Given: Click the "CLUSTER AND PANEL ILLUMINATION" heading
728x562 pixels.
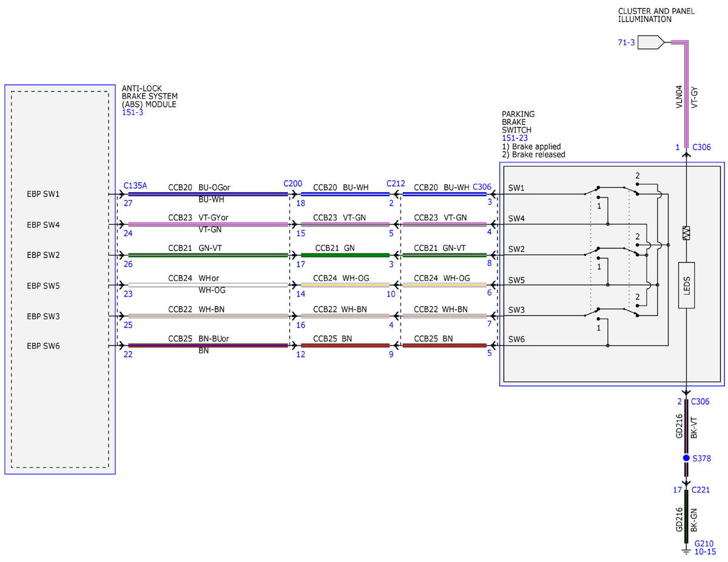Looking at the screenshot, I should pos(656,15).
